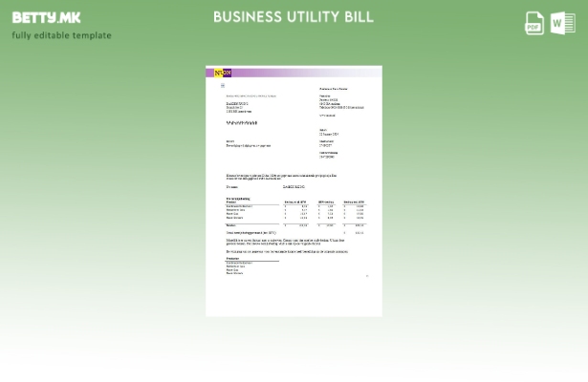
Task: Click the subject line on the bill's left side
Action: (248, 145)
